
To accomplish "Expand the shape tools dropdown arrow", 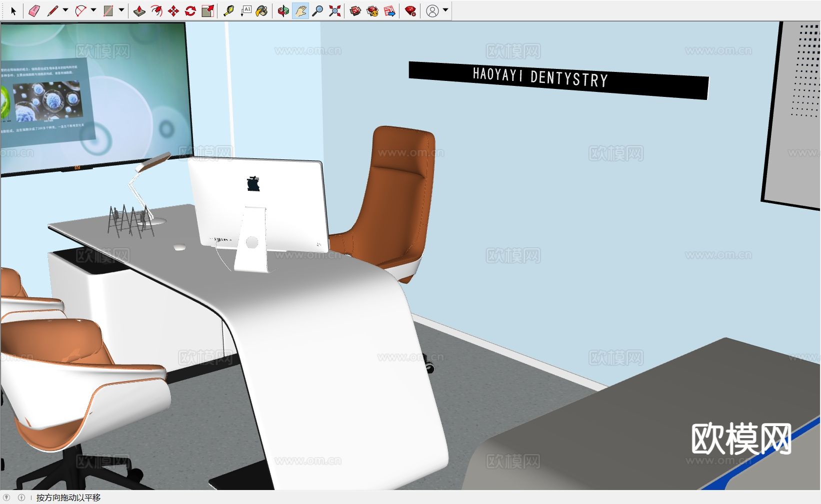I will [121, 10].
